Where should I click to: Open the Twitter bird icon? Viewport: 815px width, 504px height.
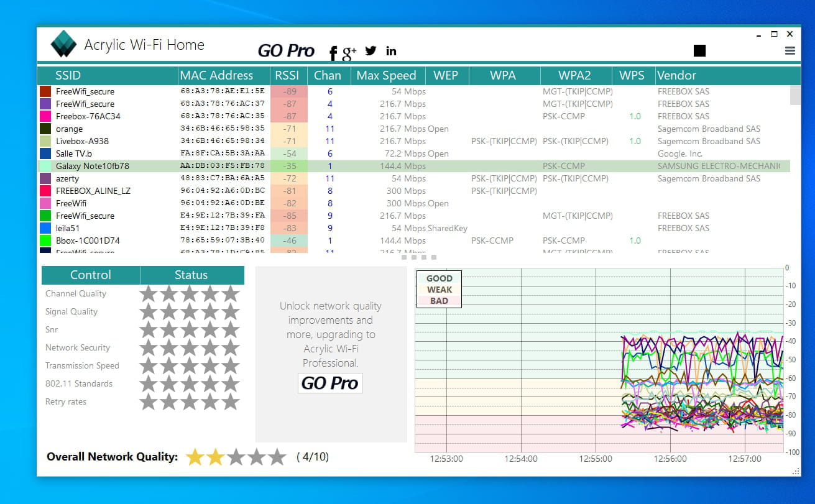371,51
